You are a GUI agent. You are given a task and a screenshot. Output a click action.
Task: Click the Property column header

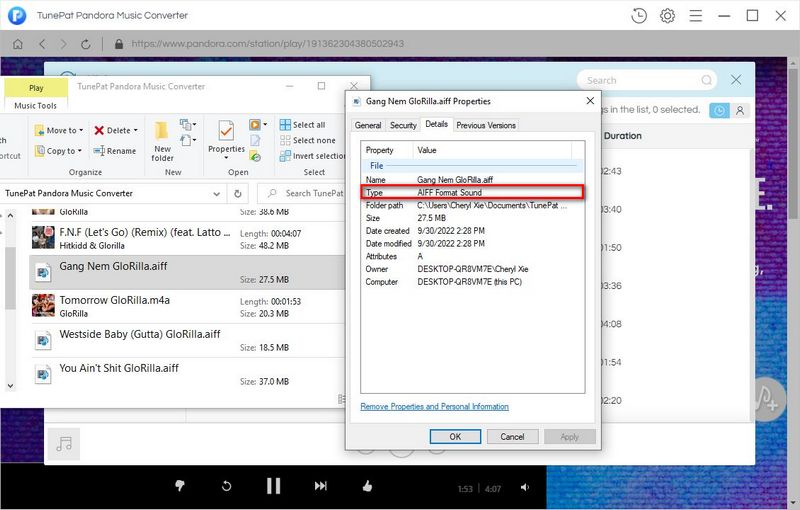(x=387, y=150)
